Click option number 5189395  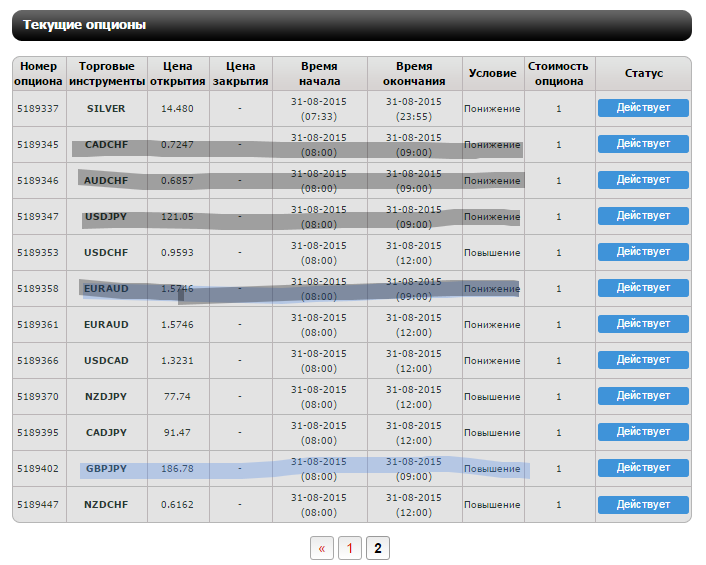tap(38, 433)
